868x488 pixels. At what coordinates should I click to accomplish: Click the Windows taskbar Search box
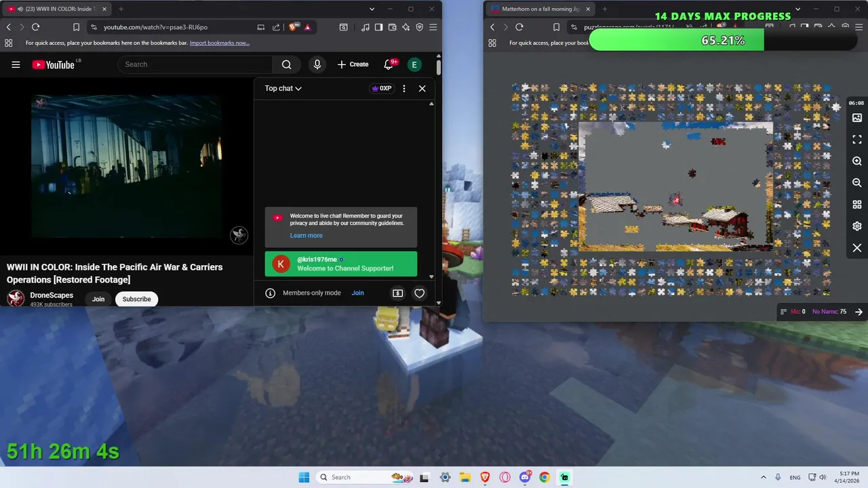363,477
